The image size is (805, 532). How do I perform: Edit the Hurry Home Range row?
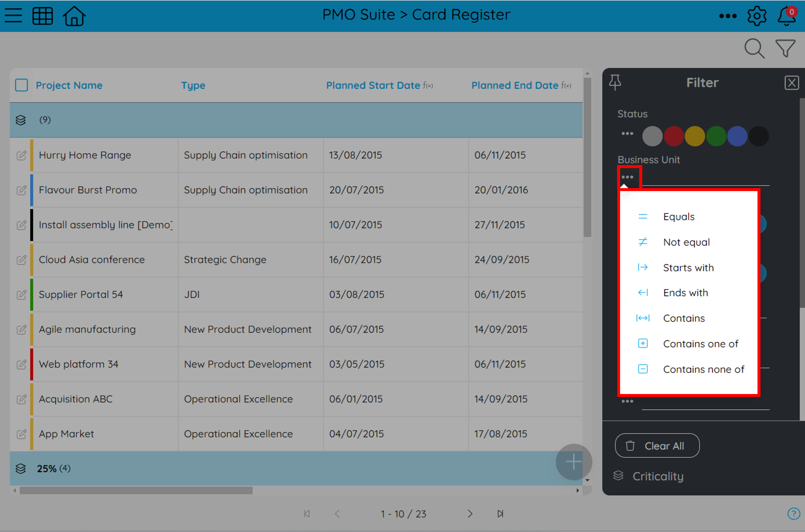coord(21,155)
